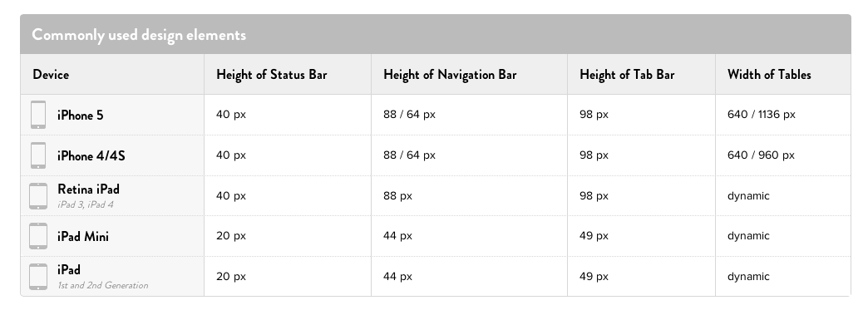Click the iPhone 4/4S device icon

[x=38, y=155]
